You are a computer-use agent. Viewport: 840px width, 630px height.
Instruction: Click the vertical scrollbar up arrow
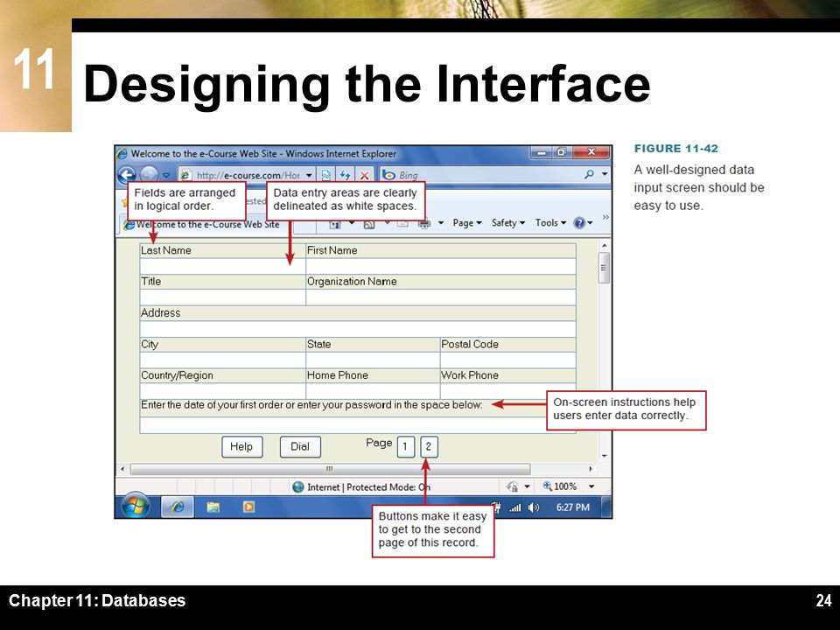(x=605, y=245)
